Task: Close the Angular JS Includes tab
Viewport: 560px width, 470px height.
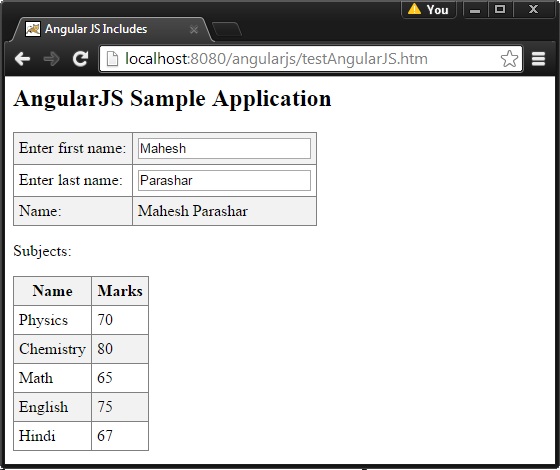Action: [x=194, y=30]
